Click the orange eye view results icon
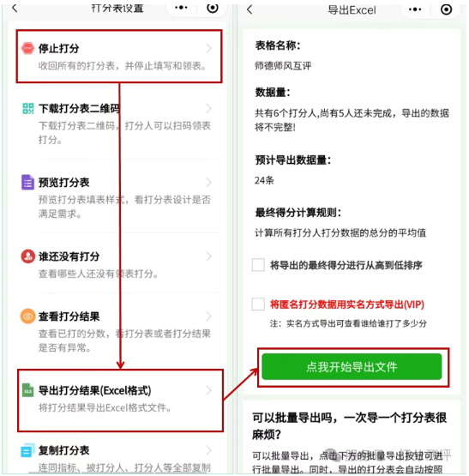This screenshot has width=469, height=476. coord(27,316)
